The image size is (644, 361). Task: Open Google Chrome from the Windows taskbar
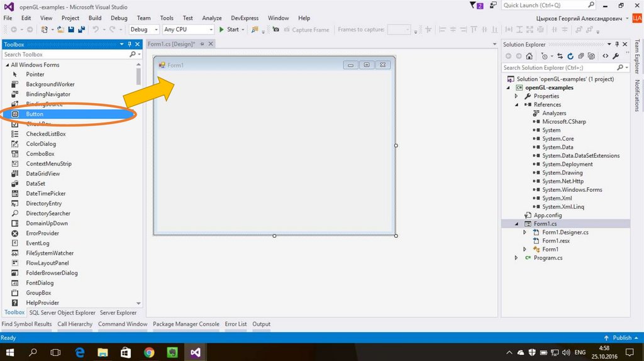click(149, 352)
